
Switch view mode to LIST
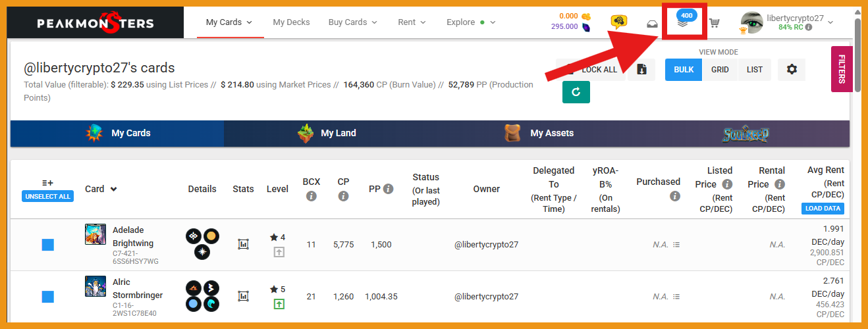click(755, 70)
